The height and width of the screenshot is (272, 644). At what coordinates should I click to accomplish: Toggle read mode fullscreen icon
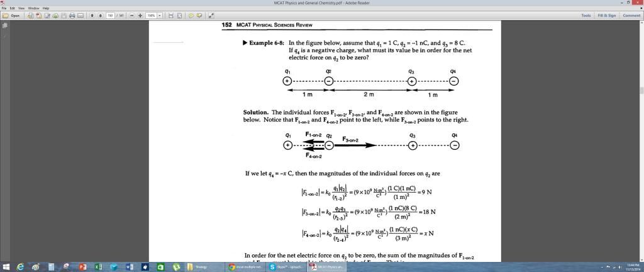pyautogui.click(x=211, y=15)
